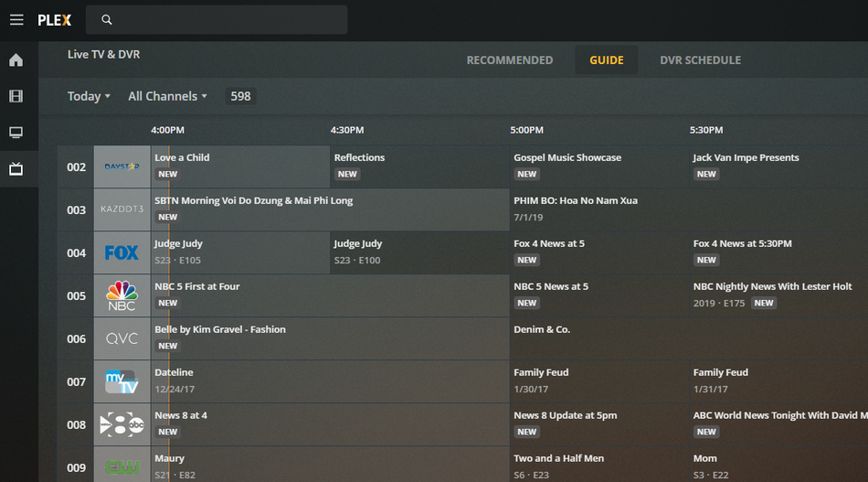Click channel number 003
The height and width of the screenshot is (482, 868).
click(76, 209)
